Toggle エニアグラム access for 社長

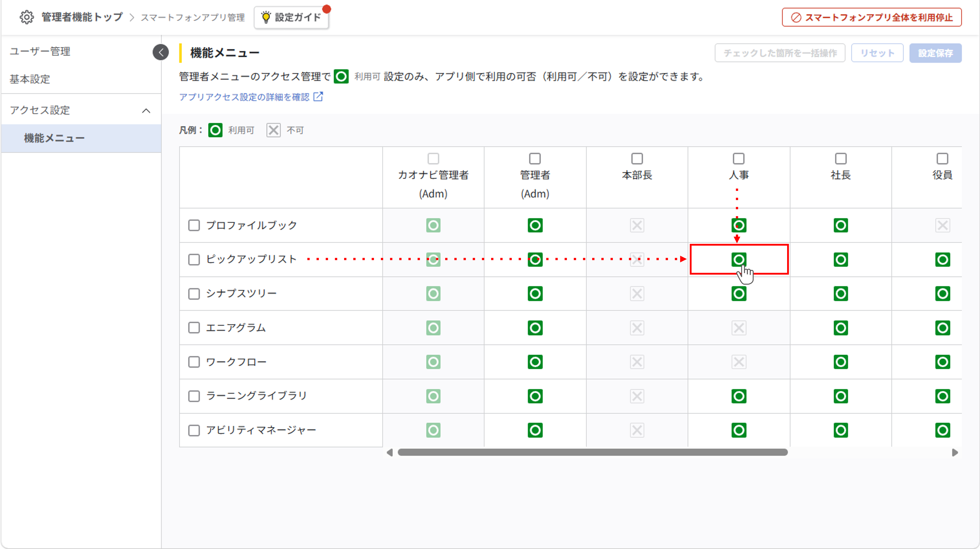[841, 328]
